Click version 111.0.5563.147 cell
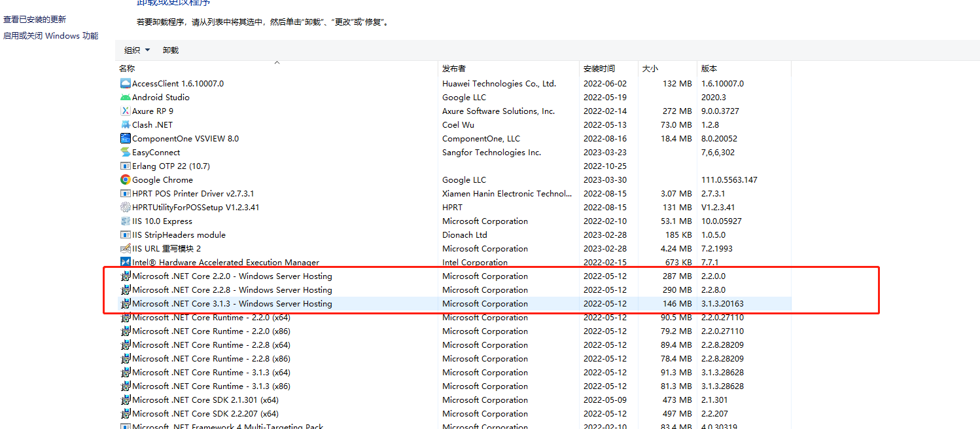The width and height of the screenshot is (980, 429). pyautogui.click(x=729, y=179)
